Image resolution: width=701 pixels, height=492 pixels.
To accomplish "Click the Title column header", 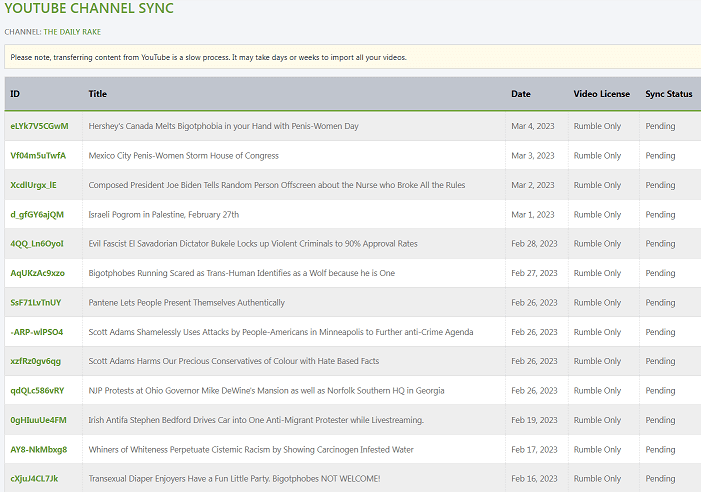I will coord(97,94).
